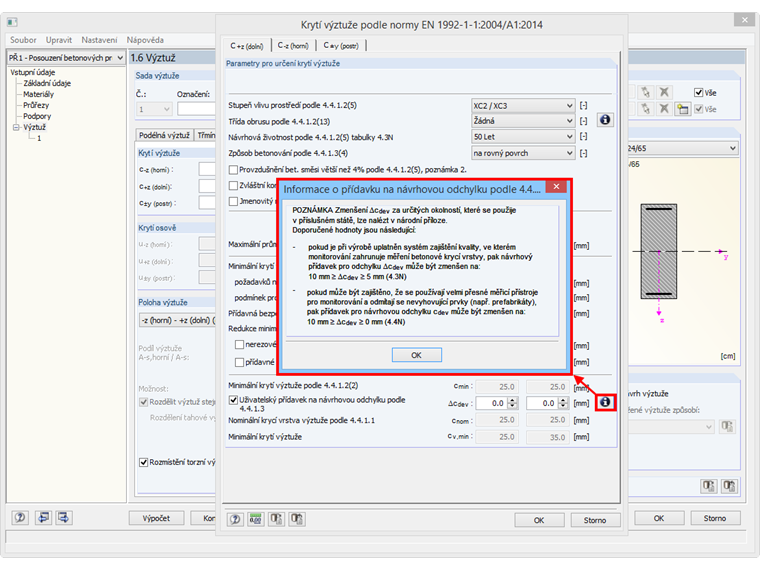
Task: Switch to the C±y (postr) tab
Action: click(x=341, y=46)
